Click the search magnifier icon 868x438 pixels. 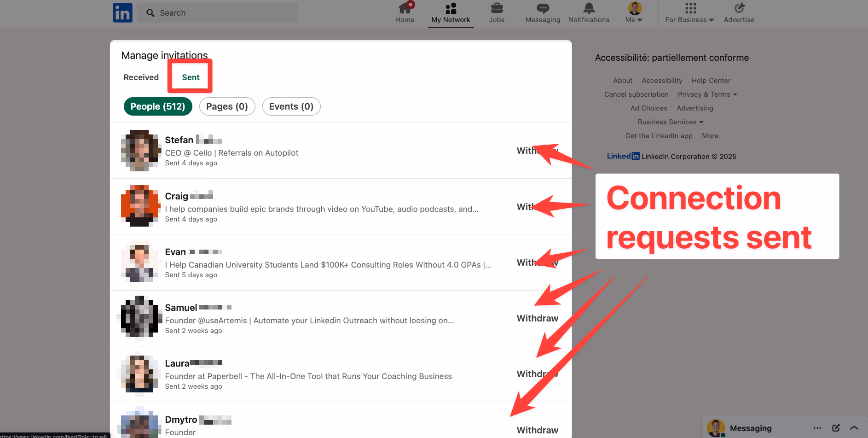150,13
